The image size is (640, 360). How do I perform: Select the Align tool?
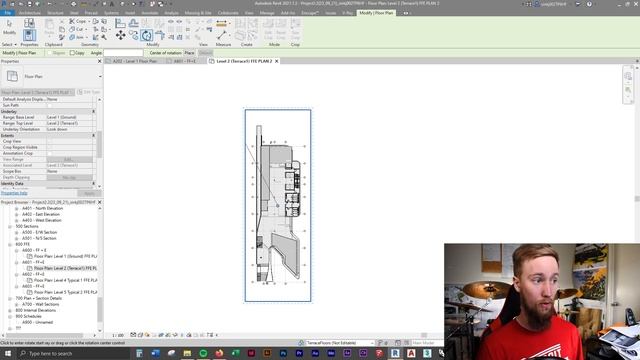click(120, 23)
